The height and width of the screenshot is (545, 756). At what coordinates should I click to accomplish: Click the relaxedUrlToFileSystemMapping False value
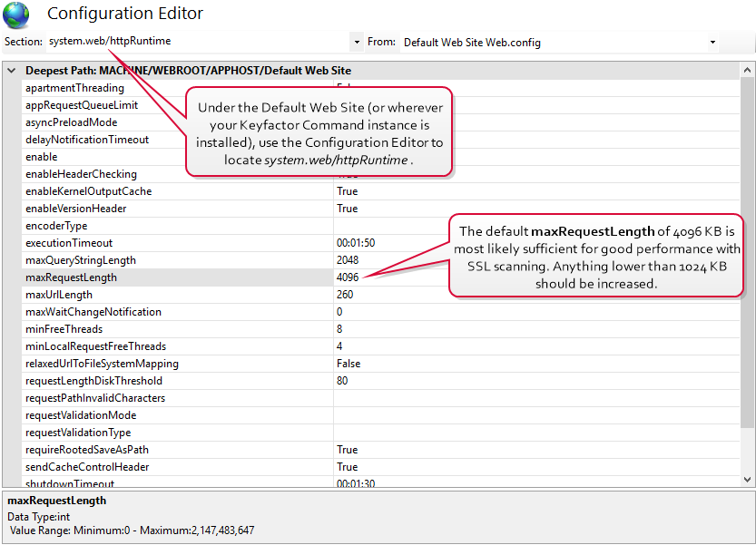coord(349,364)
